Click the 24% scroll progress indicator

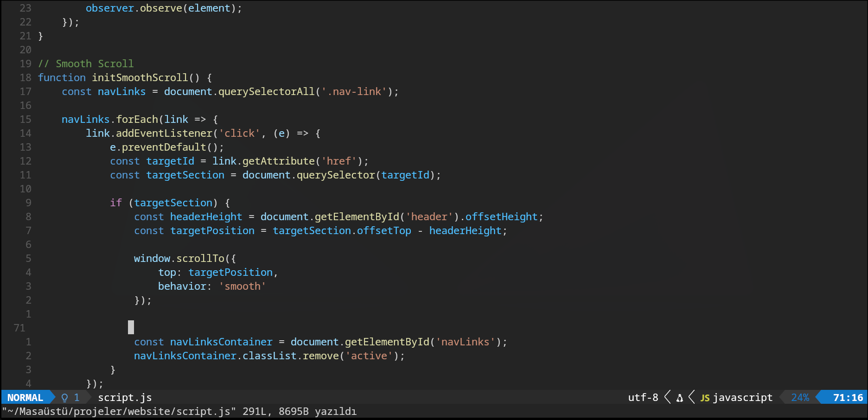pos(800,397)
